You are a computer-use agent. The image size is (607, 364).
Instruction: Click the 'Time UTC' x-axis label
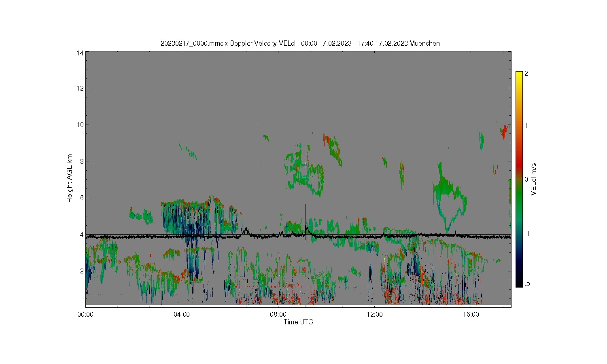[x=298, y=322]
